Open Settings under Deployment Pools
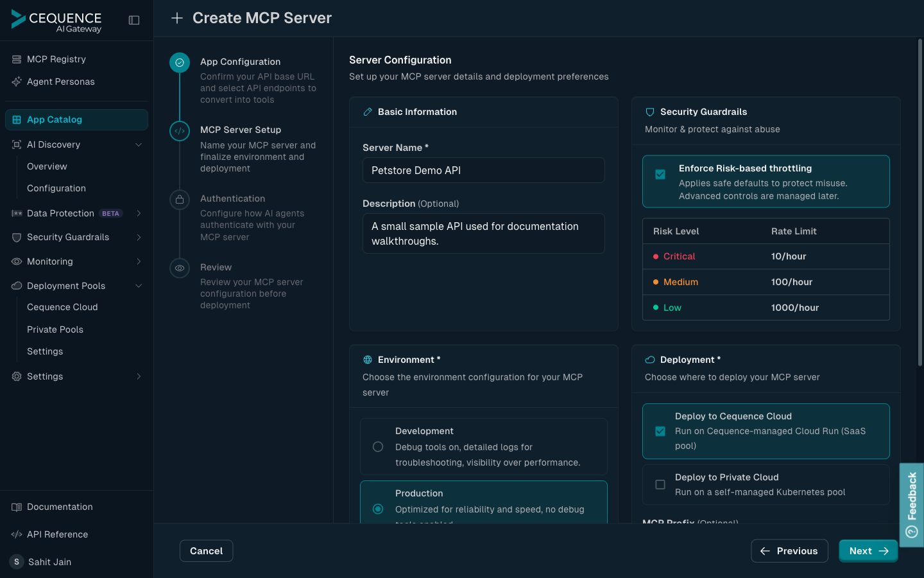Viewport: 924px width, 578px height. [45, 351]
